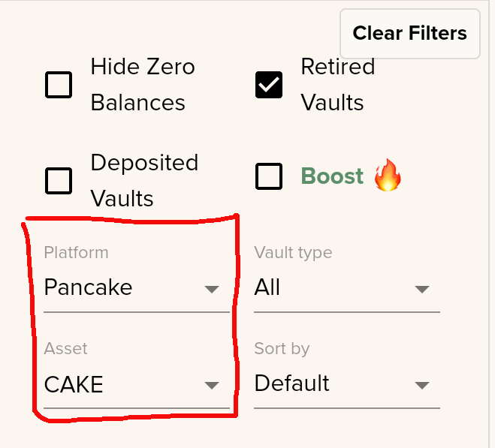
Task: Click the Sort by field label
Action: coord(282,349)
